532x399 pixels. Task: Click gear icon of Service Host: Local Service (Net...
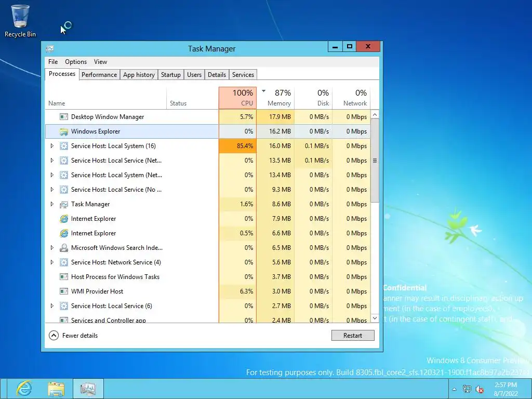(x=64, y=161)
